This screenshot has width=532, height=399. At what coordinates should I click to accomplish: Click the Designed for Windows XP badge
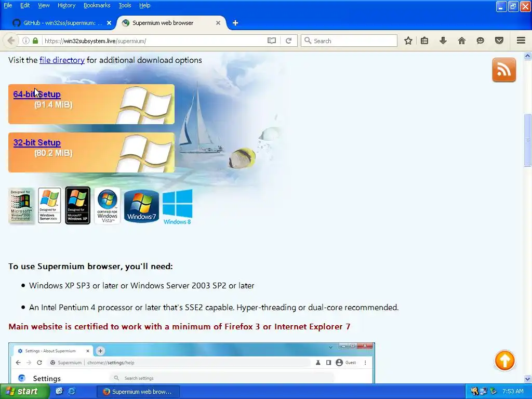[x=78, y=206]
